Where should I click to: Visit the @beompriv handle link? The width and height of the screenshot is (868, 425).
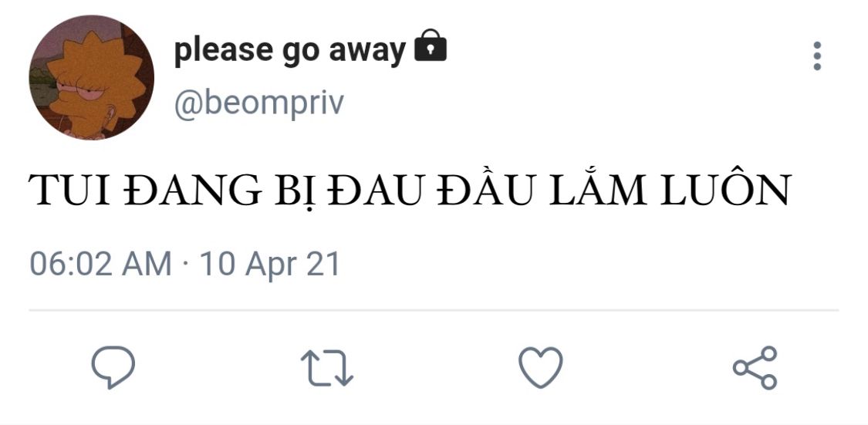coord(259,104)
